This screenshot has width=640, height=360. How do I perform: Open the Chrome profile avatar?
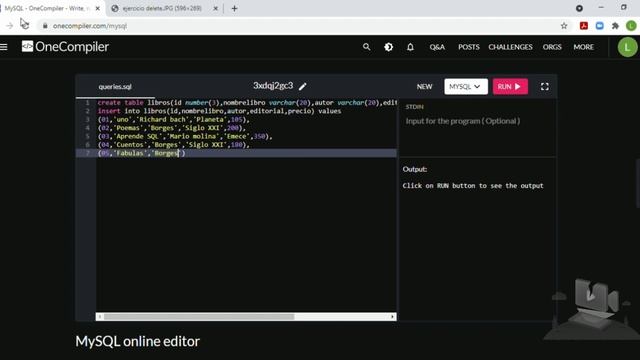pos(631,26)
